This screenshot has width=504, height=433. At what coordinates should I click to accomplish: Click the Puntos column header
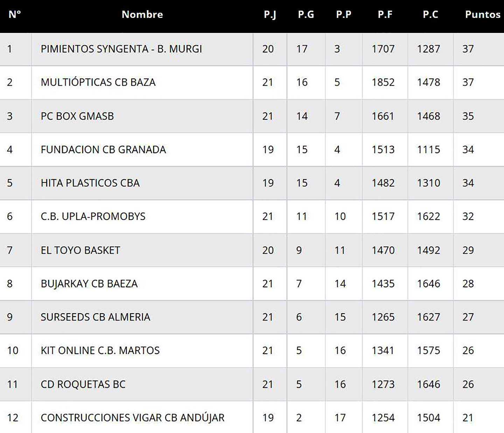click(482, 14)
